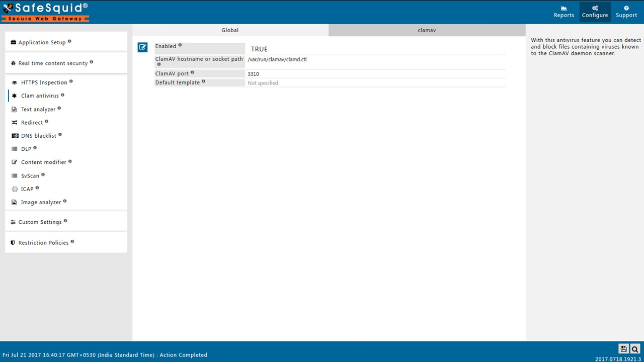Screen dimensions: 644x362
Task: Open the SvScan settings
Action: click(x=30, y=176)
